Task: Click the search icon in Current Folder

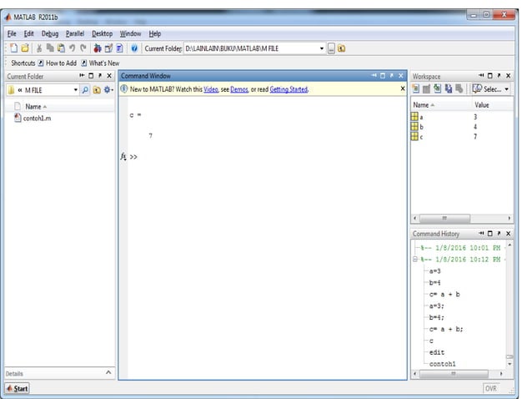Action: 85,89
